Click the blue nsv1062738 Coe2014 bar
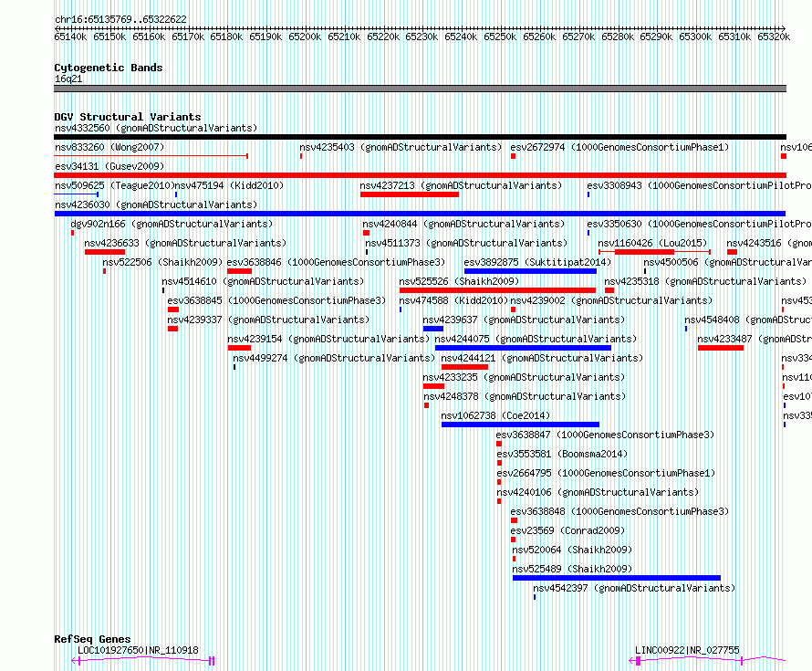This screenshot has width=812, height=671. tap(520, 425)
